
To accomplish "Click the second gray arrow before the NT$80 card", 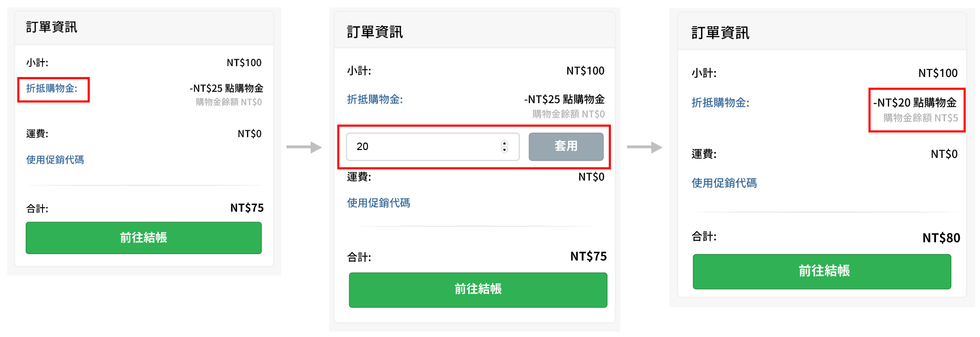I will pos(644,147).
